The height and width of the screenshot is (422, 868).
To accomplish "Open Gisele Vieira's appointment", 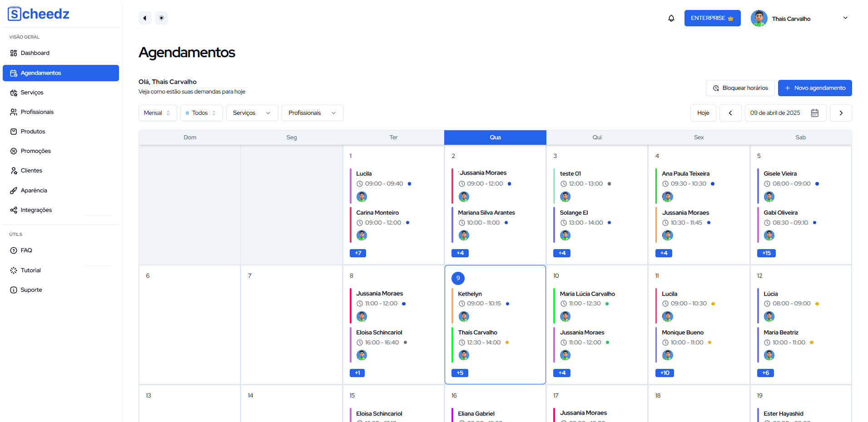I will [x=800, y=186].
